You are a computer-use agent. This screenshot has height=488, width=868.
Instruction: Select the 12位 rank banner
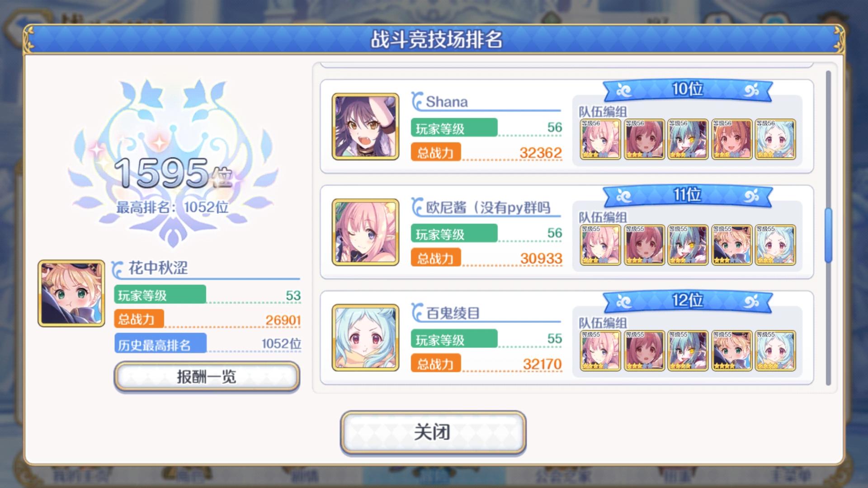point(687,301)
